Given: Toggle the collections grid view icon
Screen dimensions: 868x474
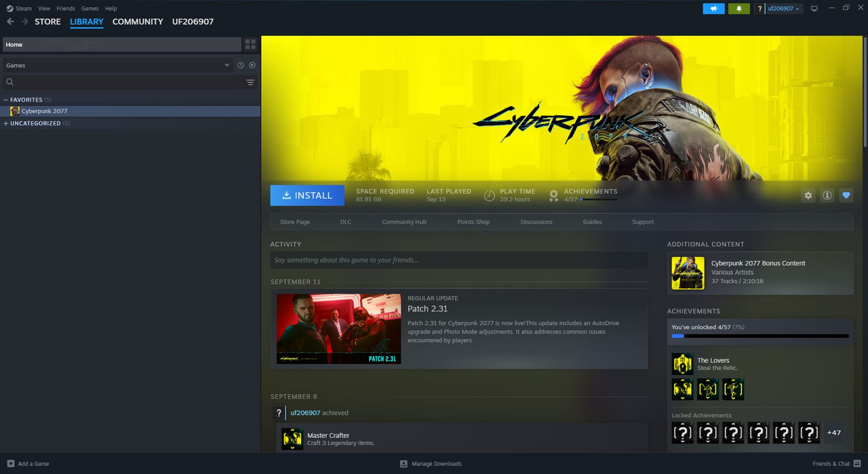Looking at the screenshot, I should [x=250, y=44].
